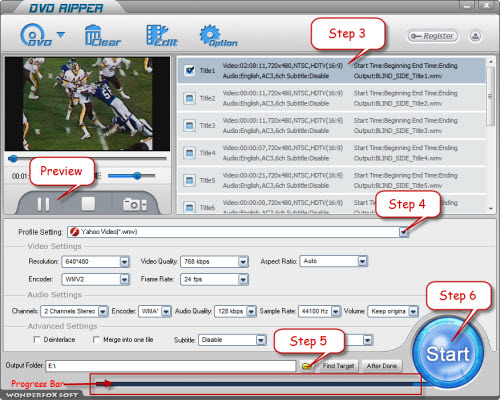Select the Title3 row in list
The height and width of the screenshot is (400, 500).
[331, 126]
